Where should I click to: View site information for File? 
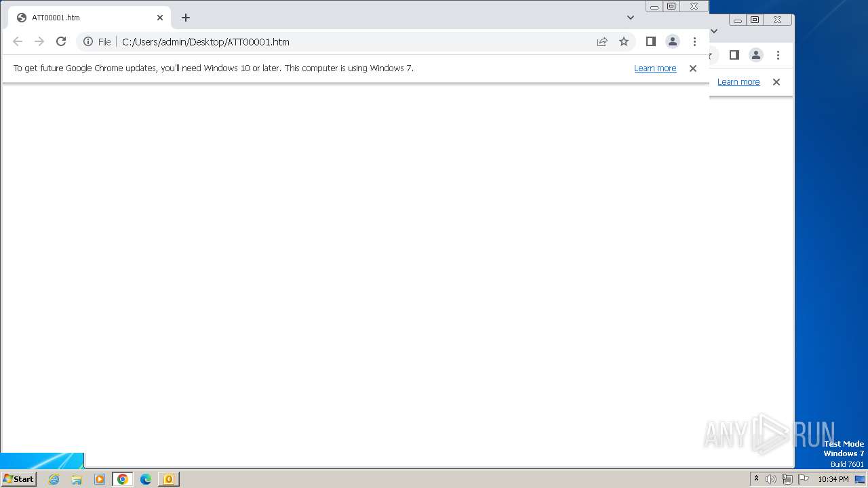click(97, 41)
